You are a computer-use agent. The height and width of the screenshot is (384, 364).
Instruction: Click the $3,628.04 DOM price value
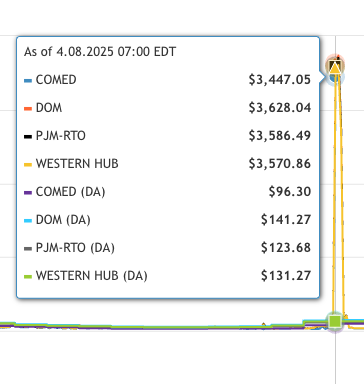tap(280, 108)
